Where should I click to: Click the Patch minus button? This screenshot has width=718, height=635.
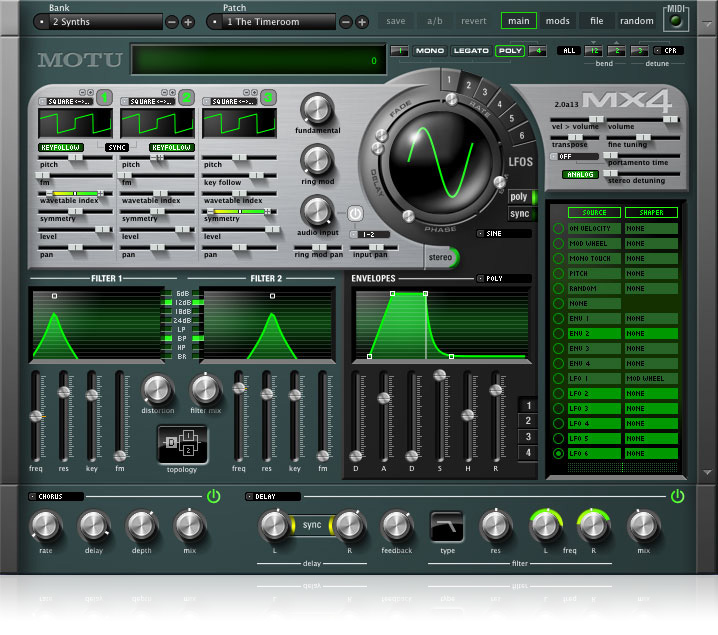pos(346,22)
